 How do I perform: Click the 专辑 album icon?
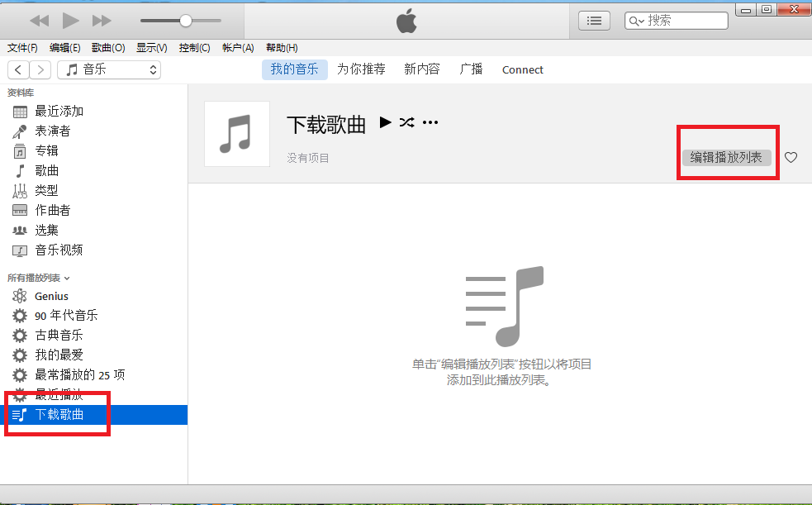pyautogui.click(x=20, y=151)
